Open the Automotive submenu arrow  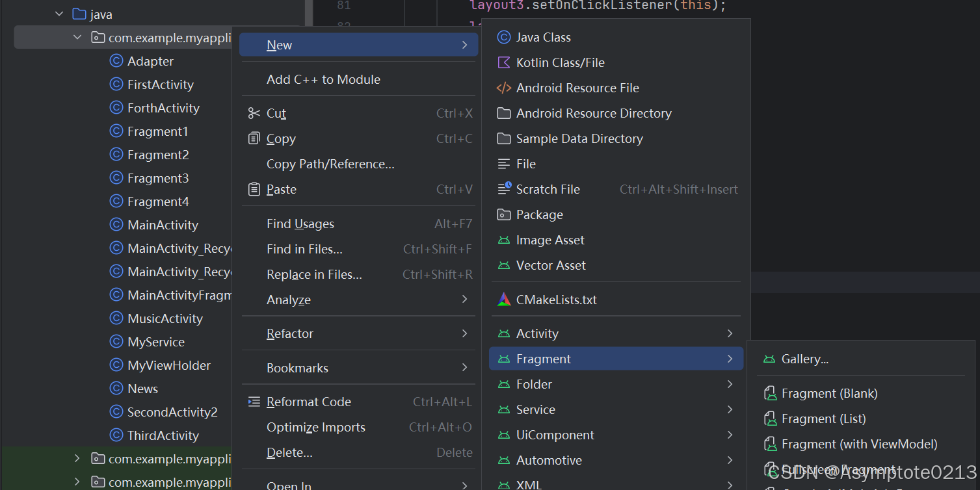[x=730, y=460]
